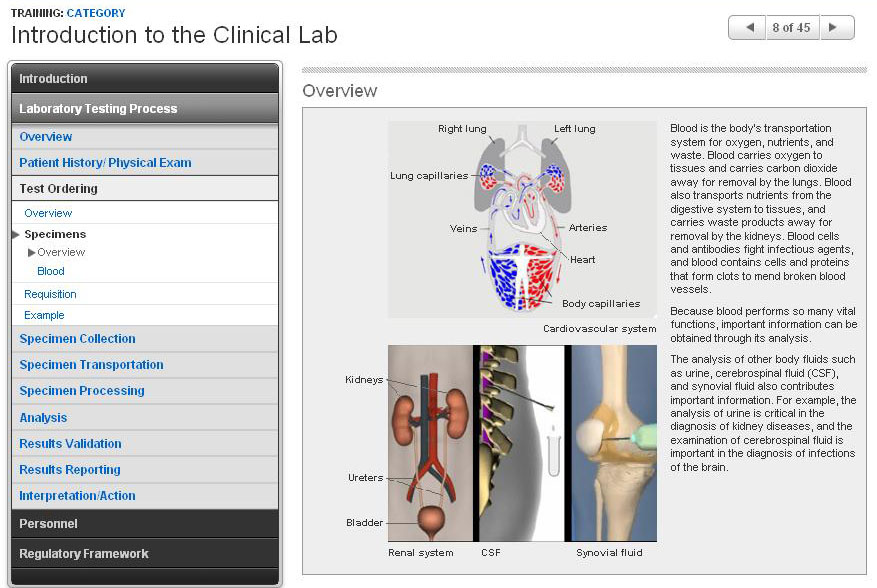Collapse the Laboratory Testing Process section
The image size is (877, 588).
(98, 109)
